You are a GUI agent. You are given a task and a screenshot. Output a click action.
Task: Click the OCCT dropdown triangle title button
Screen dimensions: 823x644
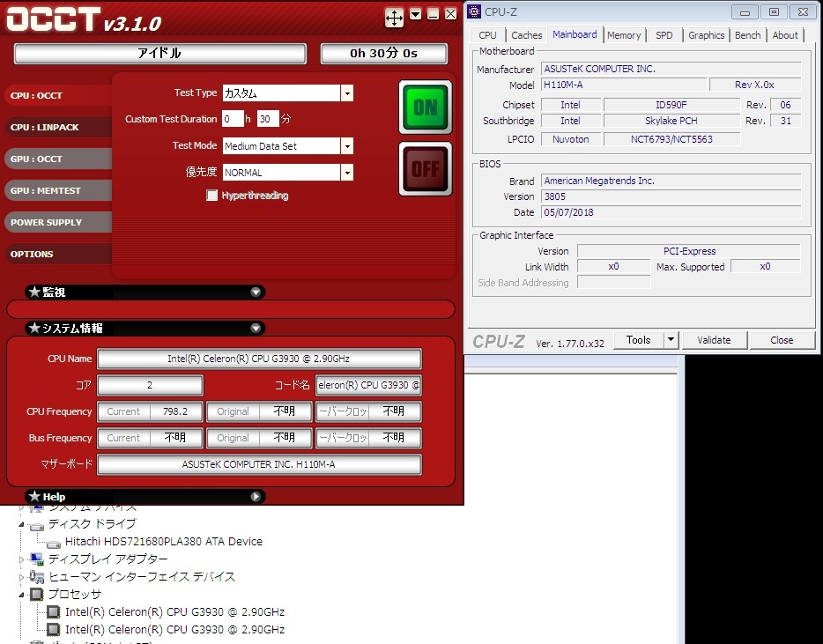[x=415, y=14]
